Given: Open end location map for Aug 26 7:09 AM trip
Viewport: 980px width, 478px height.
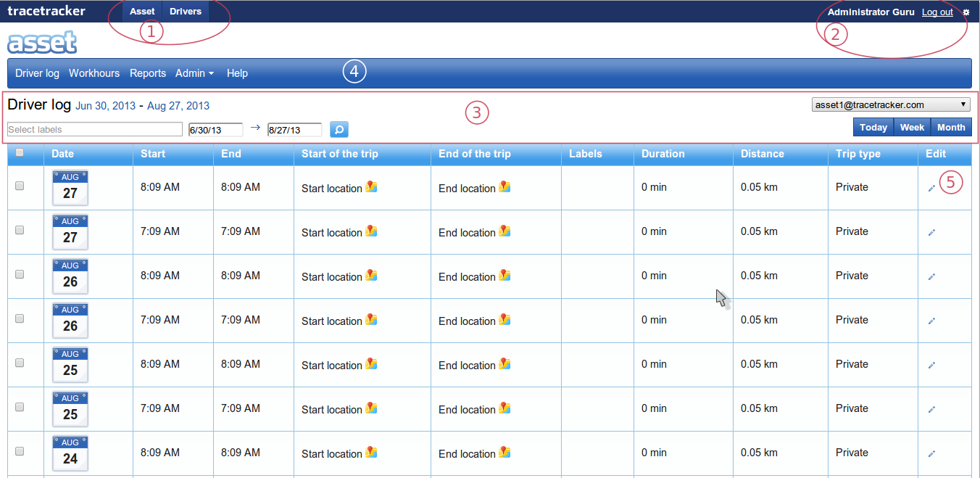Looking at the screenshot, I should coord(504,319).
